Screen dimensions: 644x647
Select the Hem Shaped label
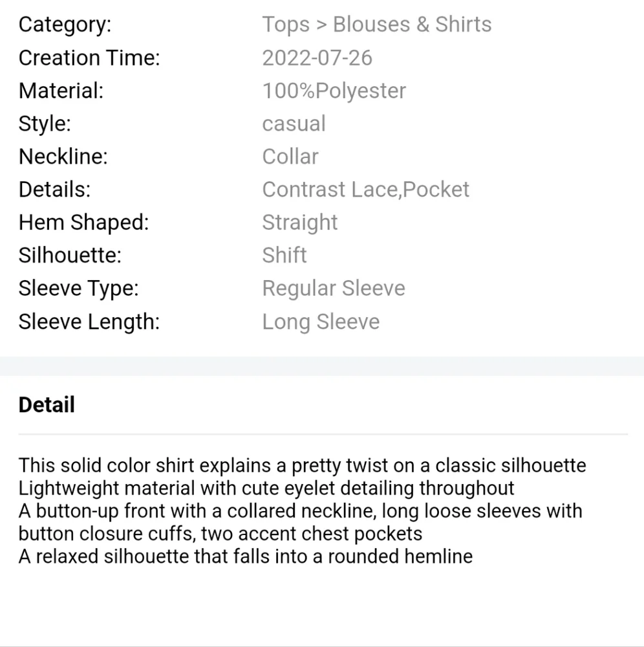[83, 223]
